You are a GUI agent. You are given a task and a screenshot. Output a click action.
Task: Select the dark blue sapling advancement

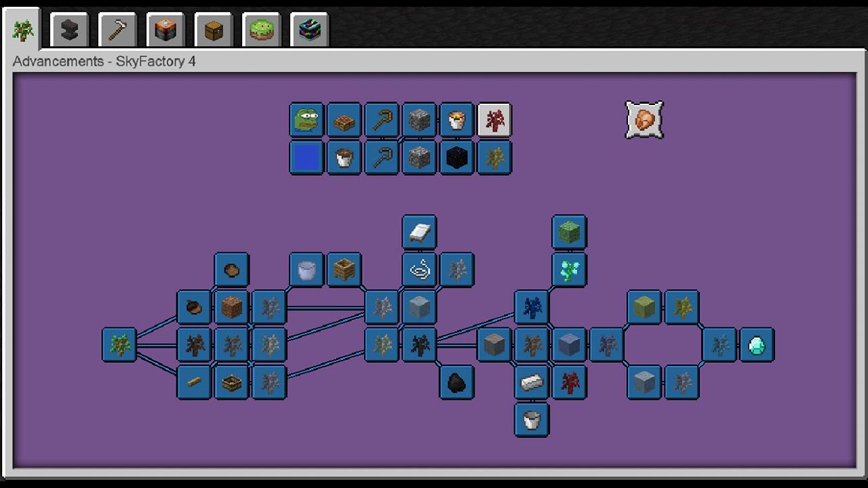(532, 308)
